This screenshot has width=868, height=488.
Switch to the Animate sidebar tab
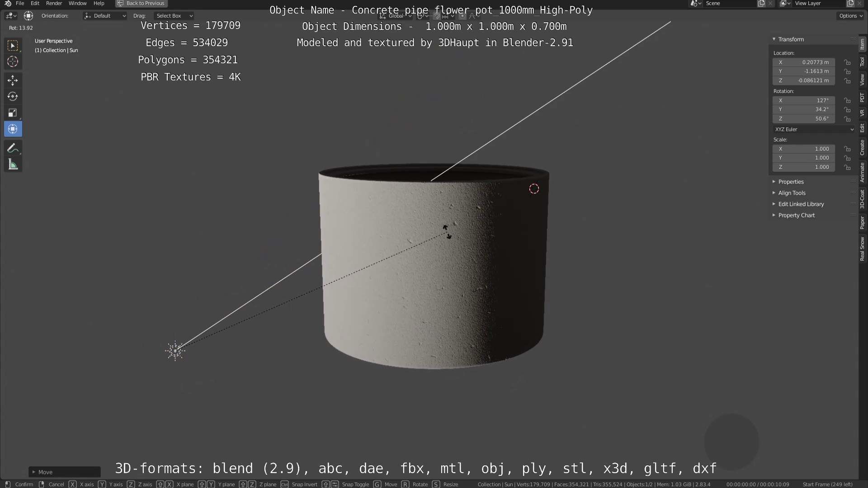click(x=863, y=172)
